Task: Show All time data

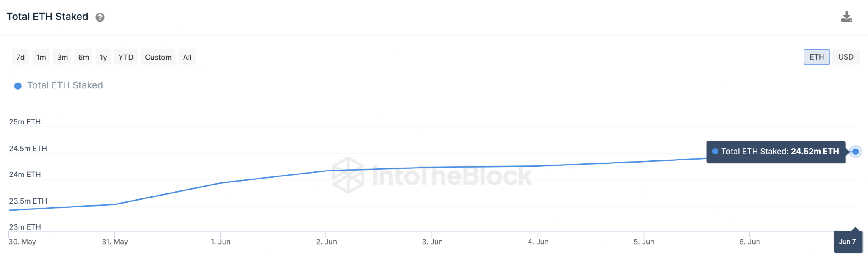Action: pyautogui.click(x=187, y=57)
